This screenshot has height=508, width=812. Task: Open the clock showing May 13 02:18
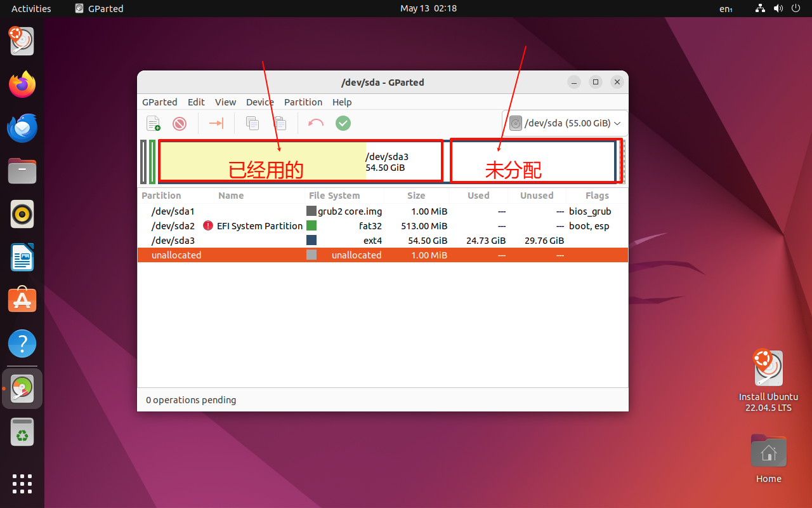(x=428, y=8)
